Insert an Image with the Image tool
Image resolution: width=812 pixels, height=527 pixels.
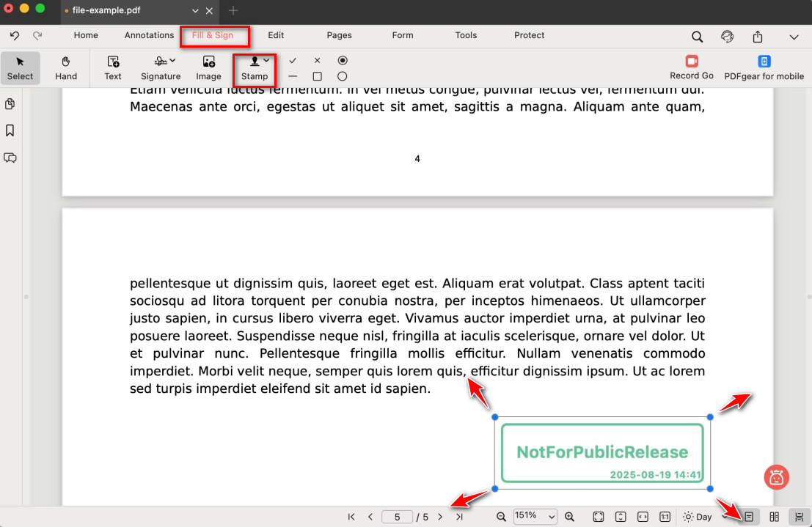coord(208,67)
